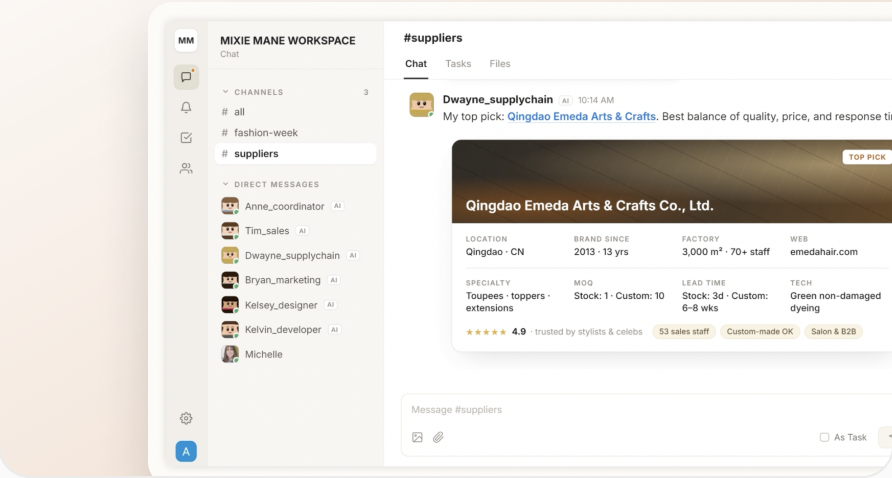Switch to the Tasks tab

pyautogui.click(x=458, y=64)
